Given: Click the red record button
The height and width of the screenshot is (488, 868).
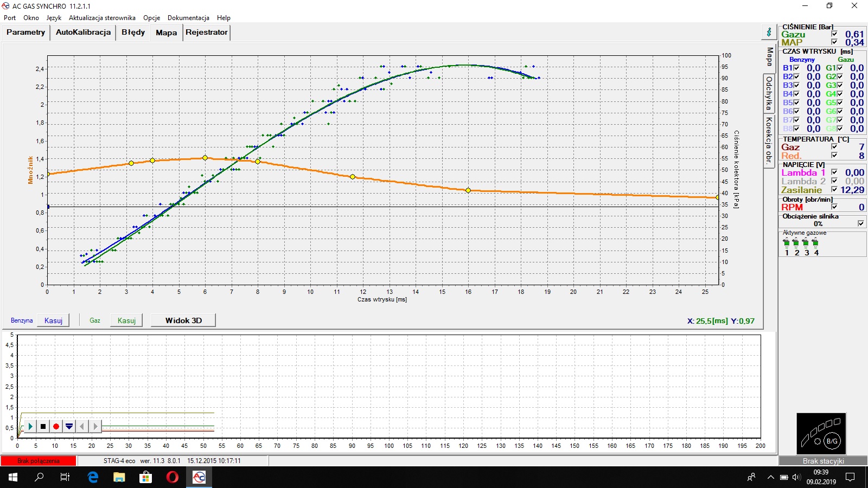Looking at the screenshot, I should point(56,427).
